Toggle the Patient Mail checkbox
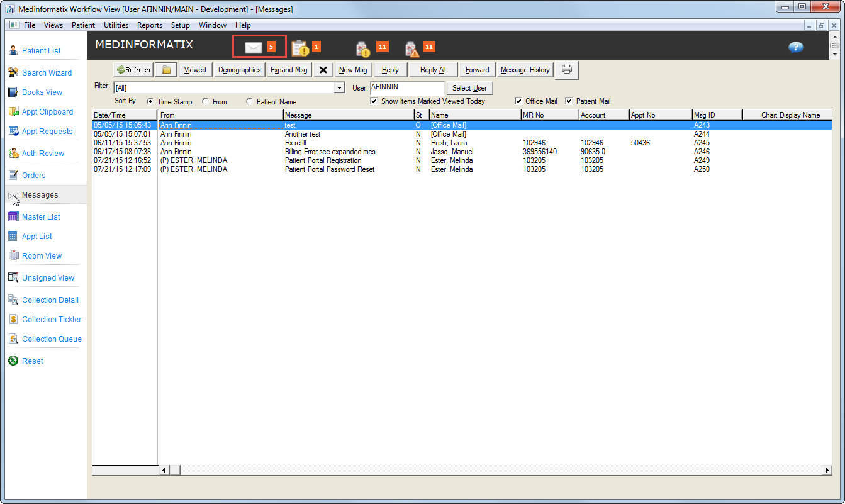This screenshot has height=504, width=845. coord(569,101)
